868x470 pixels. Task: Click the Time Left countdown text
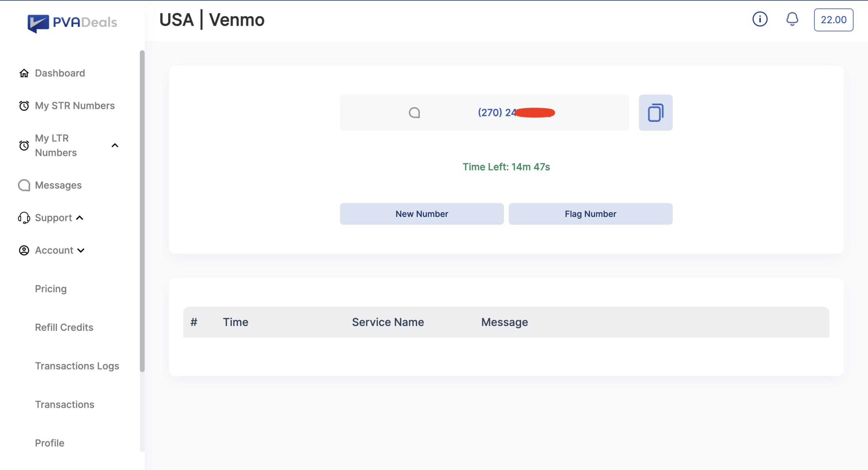click(506, 167)
